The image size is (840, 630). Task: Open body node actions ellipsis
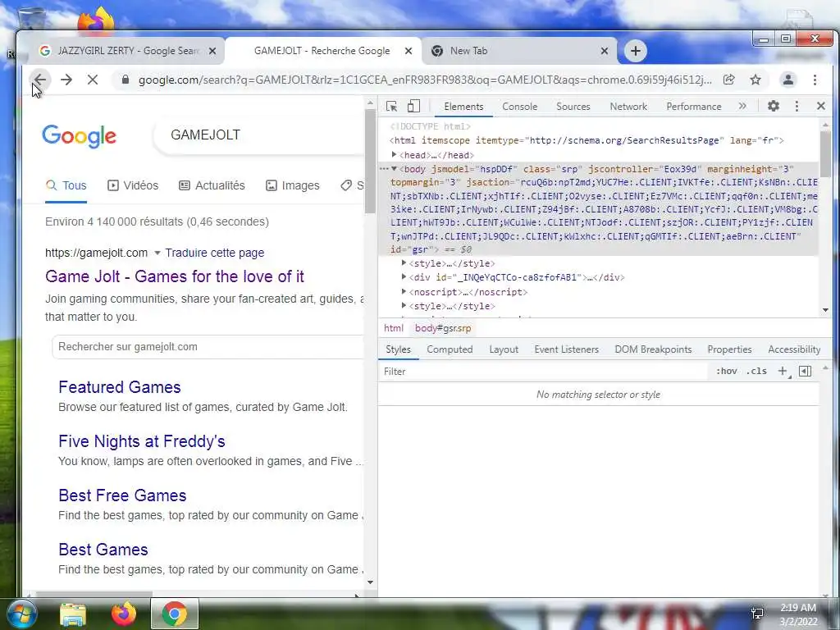point(384,169)
